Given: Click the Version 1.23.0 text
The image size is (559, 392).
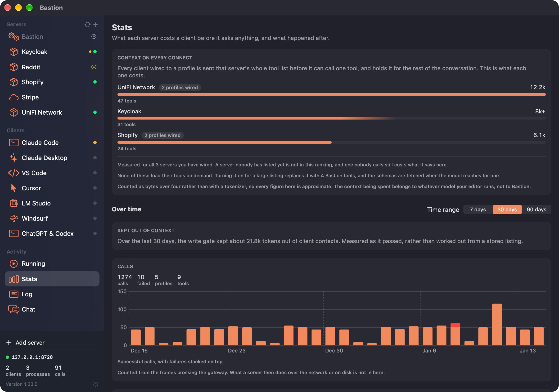Looking at the screenshot, I should [21, 384].
